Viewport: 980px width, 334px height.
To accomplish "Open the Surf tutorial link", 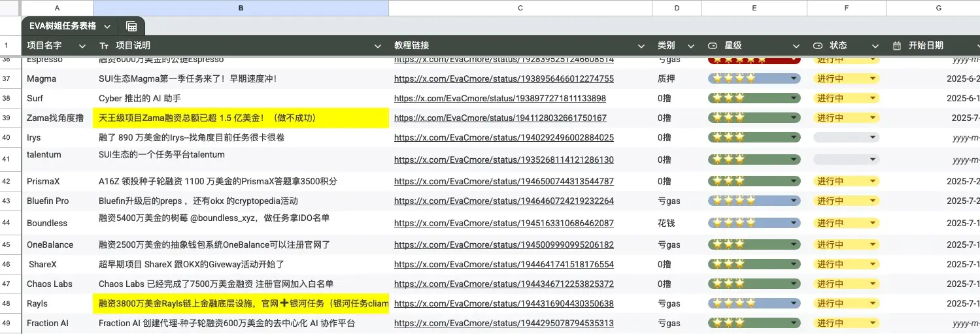I will [500, 98].
